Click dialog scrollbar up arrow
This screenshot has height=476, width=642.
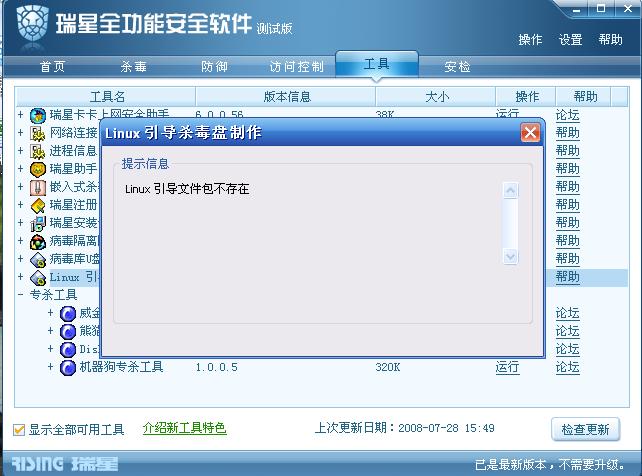[510, 190]
